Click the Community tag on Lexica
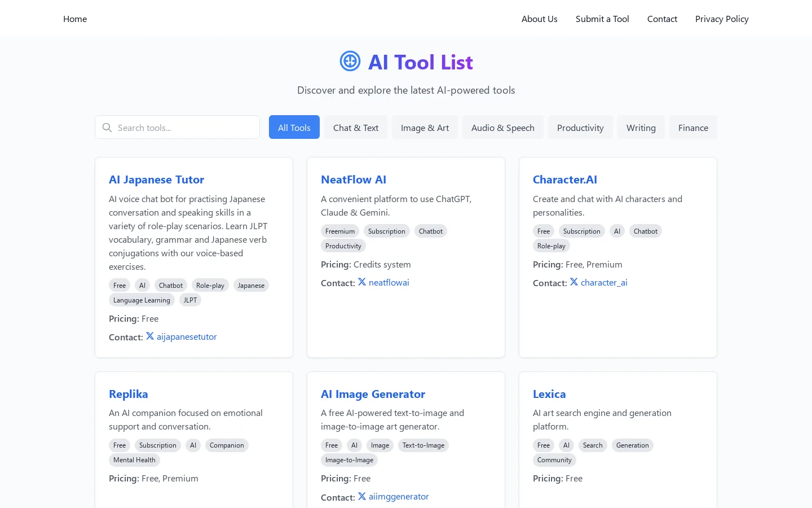 pyautogui.click(x=554, y=460)
